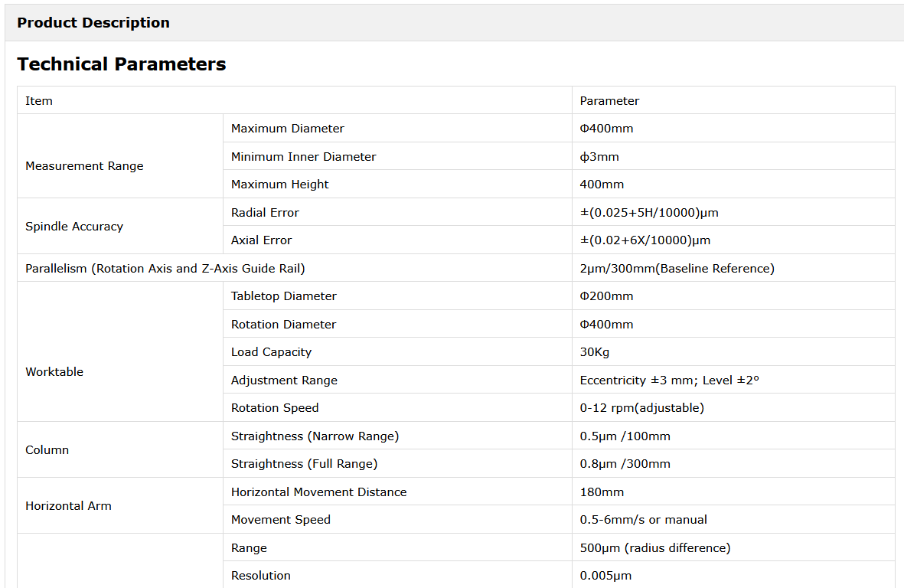Image resolution: width=904 pixels, height=588 pixels.
Task: Click the Product Description section header
Action: 93,23
